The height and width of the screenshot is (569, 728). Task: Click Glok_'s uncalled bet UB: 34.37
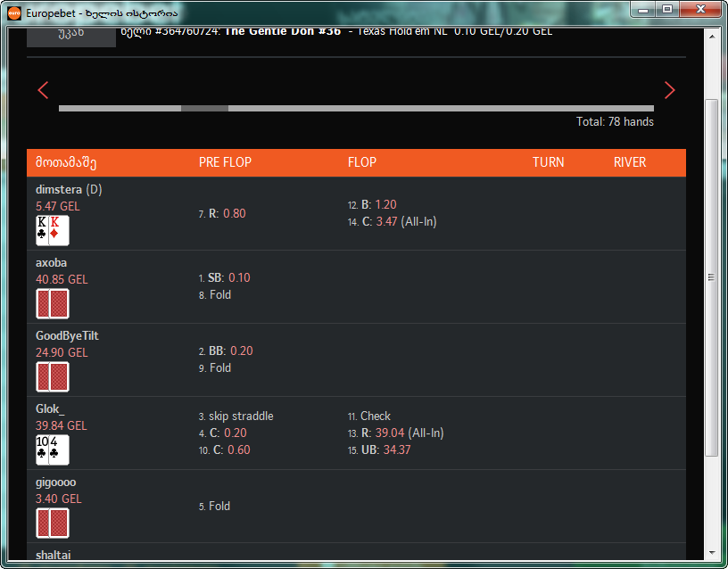379,449
